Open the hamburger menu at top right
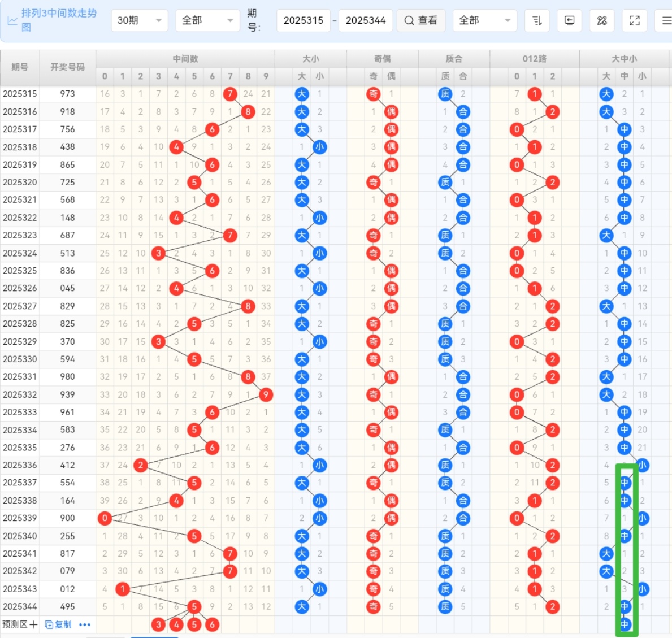The height and width of the screenshot is (638, 672). [x=666, y=20]
